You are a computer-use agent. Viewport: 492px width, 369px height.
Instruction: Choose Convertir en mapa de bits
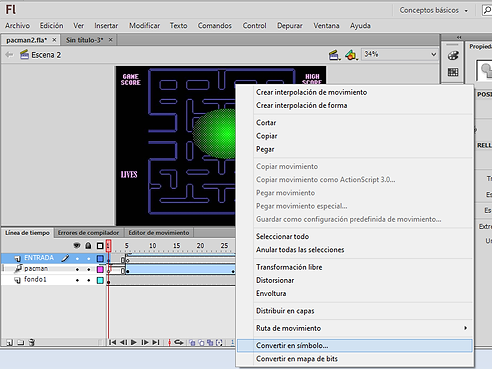[x=354, y=359]
